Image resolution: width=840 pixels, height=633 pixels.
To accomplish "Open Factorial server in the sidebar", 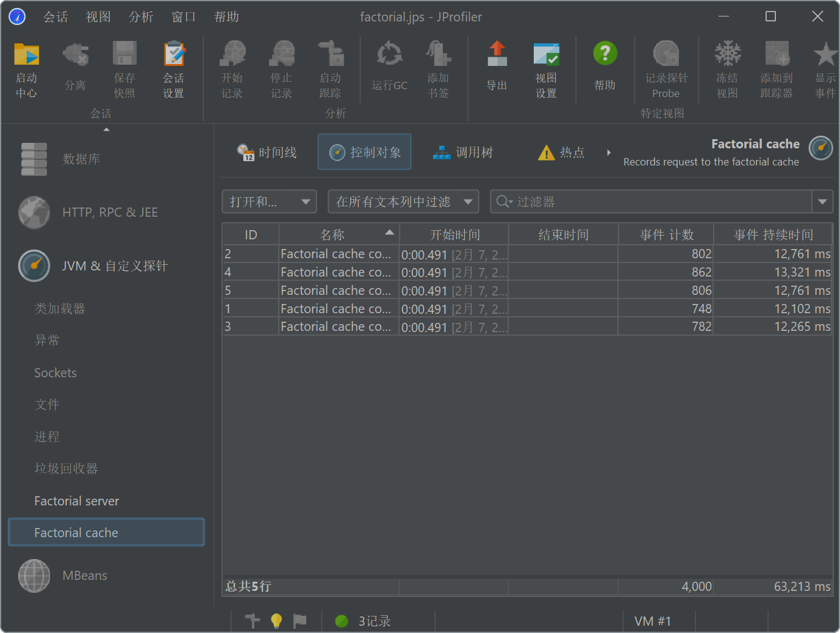I will tap(76, 501).
